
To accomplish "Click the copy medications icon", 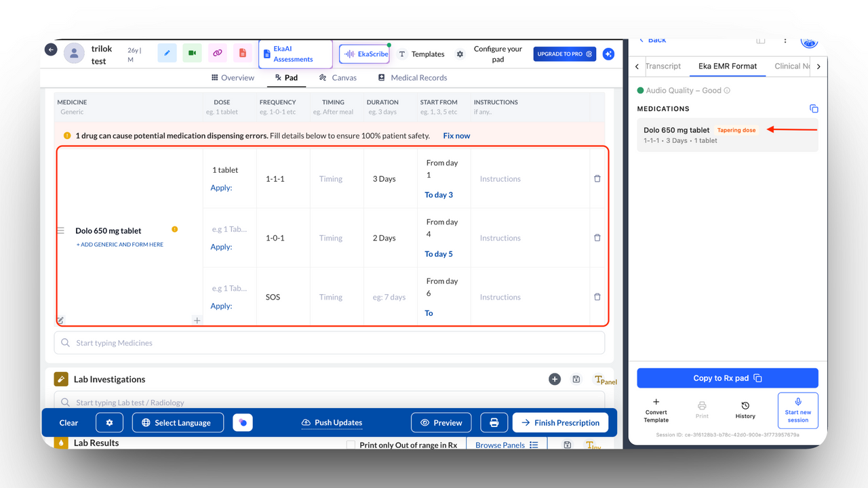I will [x=814, y=109].
